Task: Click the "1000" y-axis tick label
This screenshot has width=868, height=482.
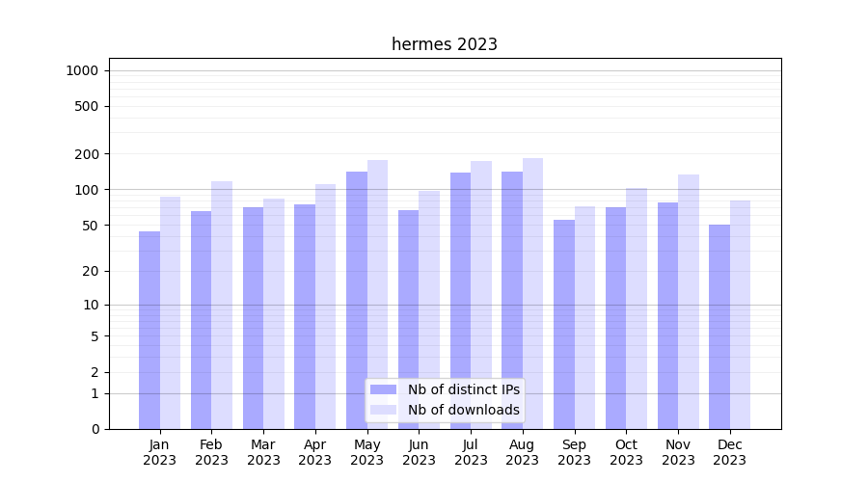Action: [82, 70]
